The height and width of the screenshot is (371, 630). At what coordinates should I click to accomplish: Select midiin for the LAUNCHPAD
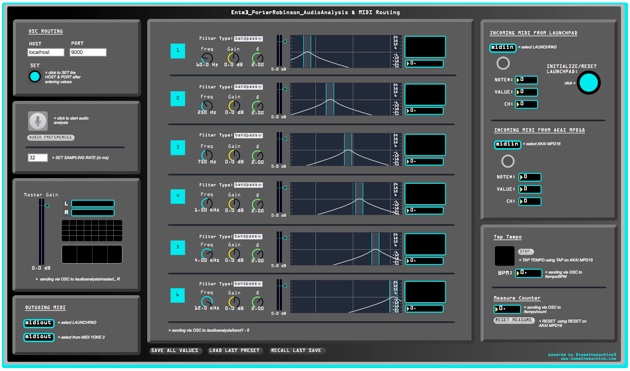point(503,48)
